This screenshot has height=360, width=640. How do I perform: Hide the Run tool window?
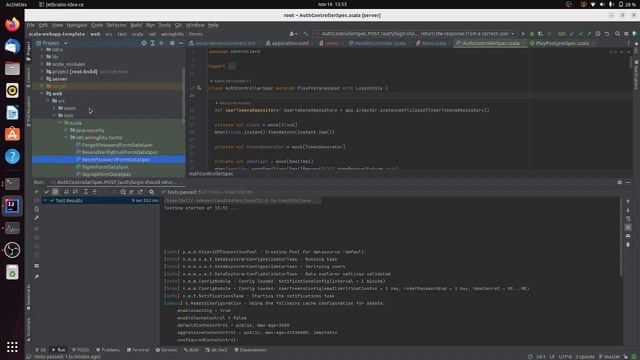click(629, 182)
